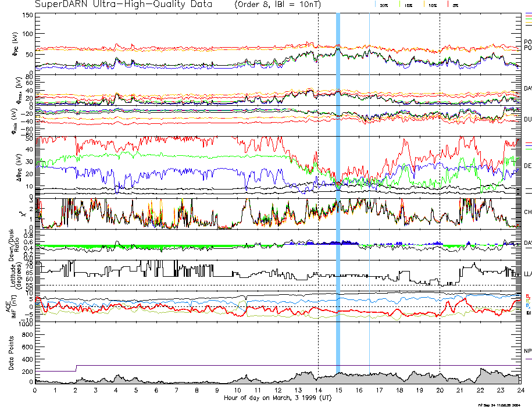Click the blue highlighted bar at 15 UT
Screen dimensions: 532x407
[338, 174]
